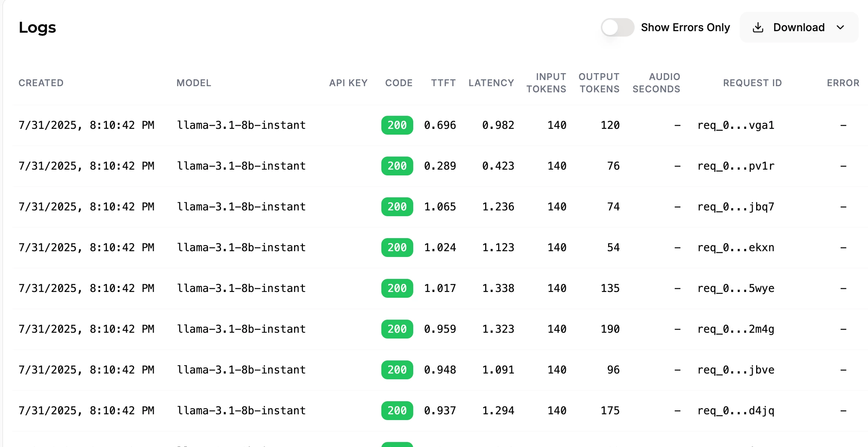868x447 pixels.
Task: Click the AUDIO SECONDS column header
Action: (656, 83)
